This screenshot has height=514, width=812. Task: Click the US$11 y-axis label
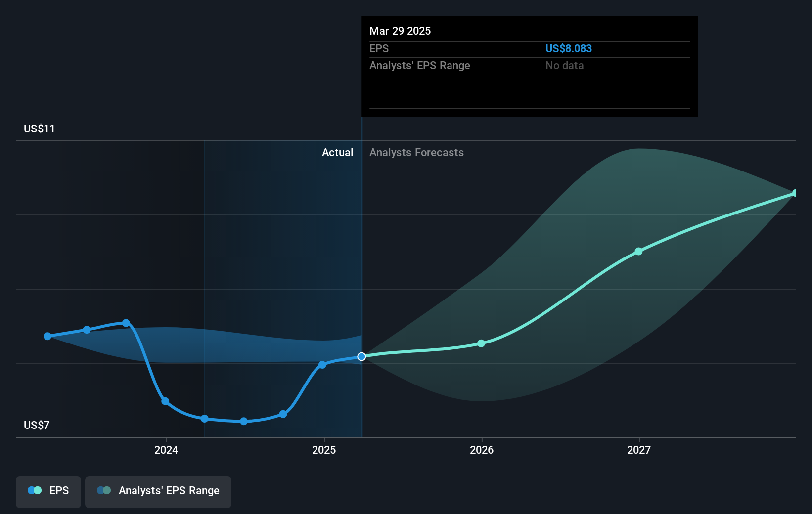tap(39, 128)
